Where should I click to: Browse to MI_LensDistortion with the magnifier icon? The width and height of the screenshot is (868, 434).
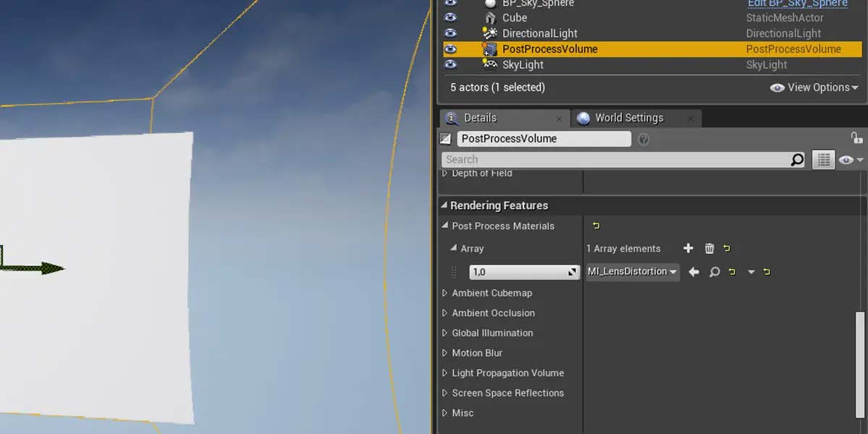(715, 272)
